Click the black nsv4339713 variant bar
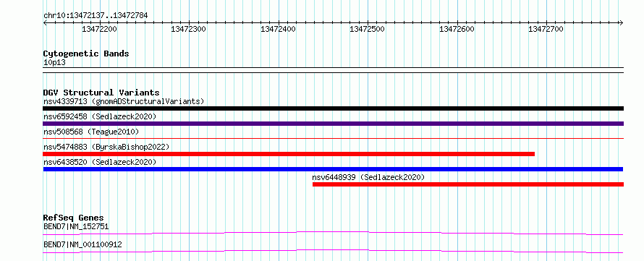 [x=333, y=108]
